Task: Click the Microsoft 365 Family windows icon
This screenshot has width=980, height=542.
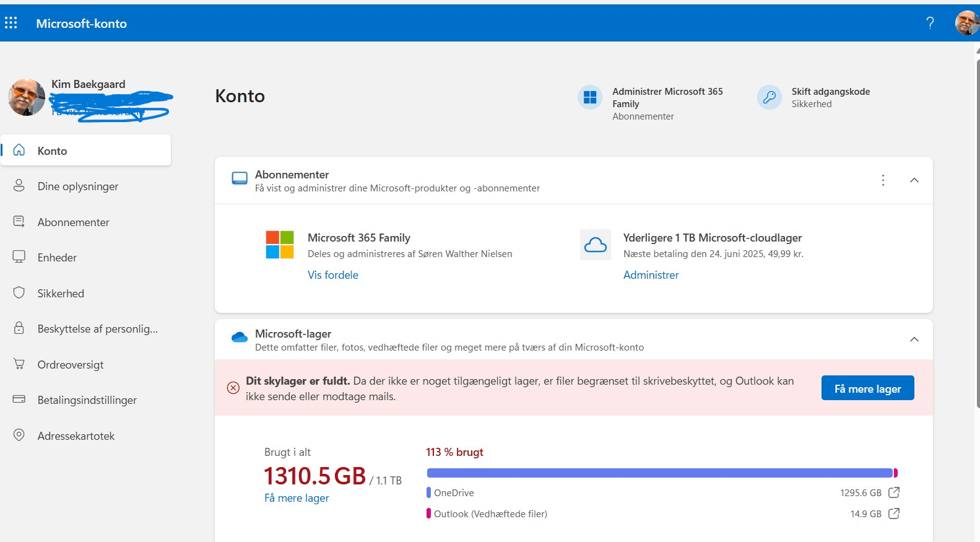Action: pos(590,97)
